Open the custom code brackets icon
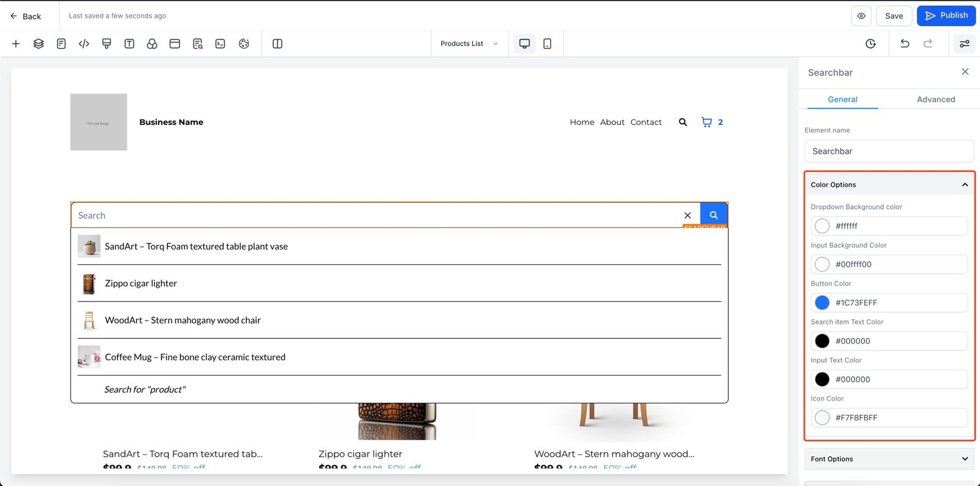Screen dimensions: 980x486 tap(84, 44)
